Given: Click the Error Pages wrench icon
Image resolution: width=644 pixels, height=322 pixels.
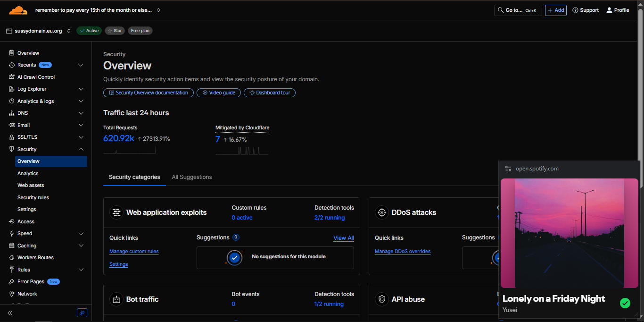Looking at the screenshot, I should (x=12, y=281).
